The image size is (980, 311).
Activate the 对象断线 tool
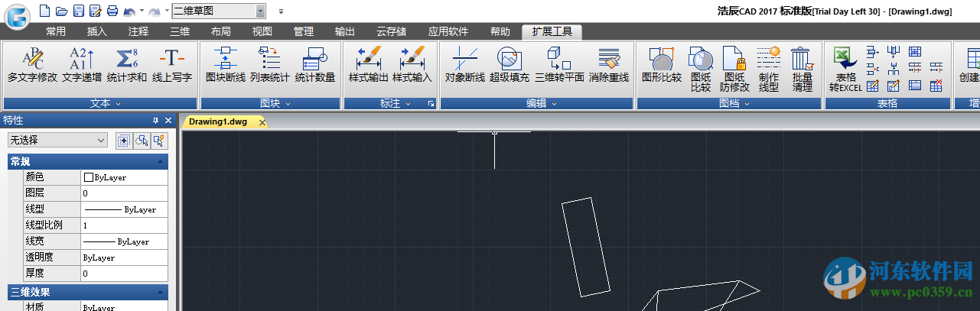[465, 65]
